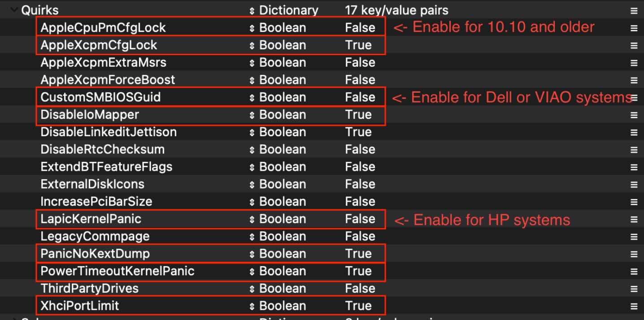
Task: Click the hamburger icon on XhciPortLimit row
Action: click(634, 307)
